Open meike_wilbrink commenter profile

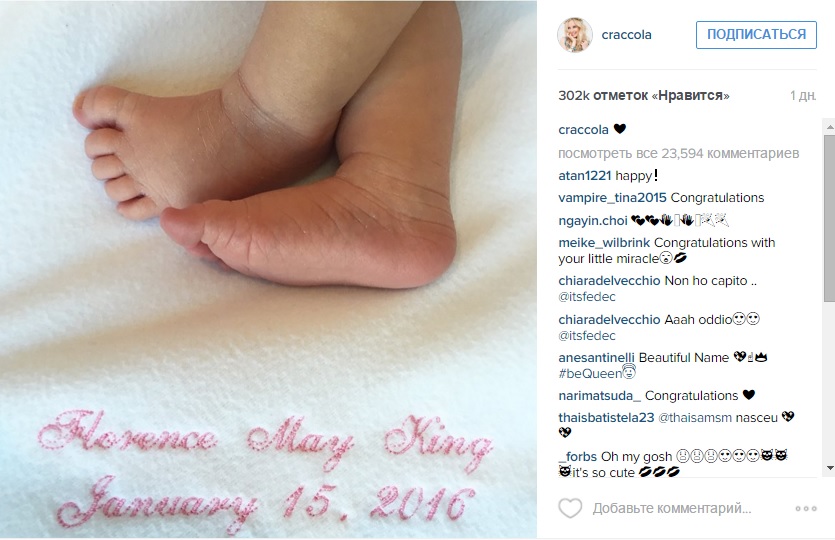604,243
